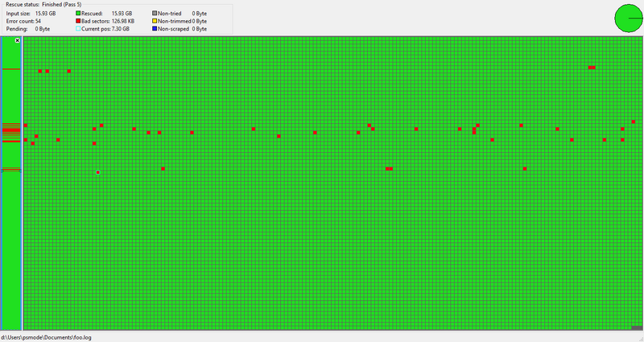Select the cyan-outlined current position block
This screenshot has width=644, height=342.
pos(97,172)
